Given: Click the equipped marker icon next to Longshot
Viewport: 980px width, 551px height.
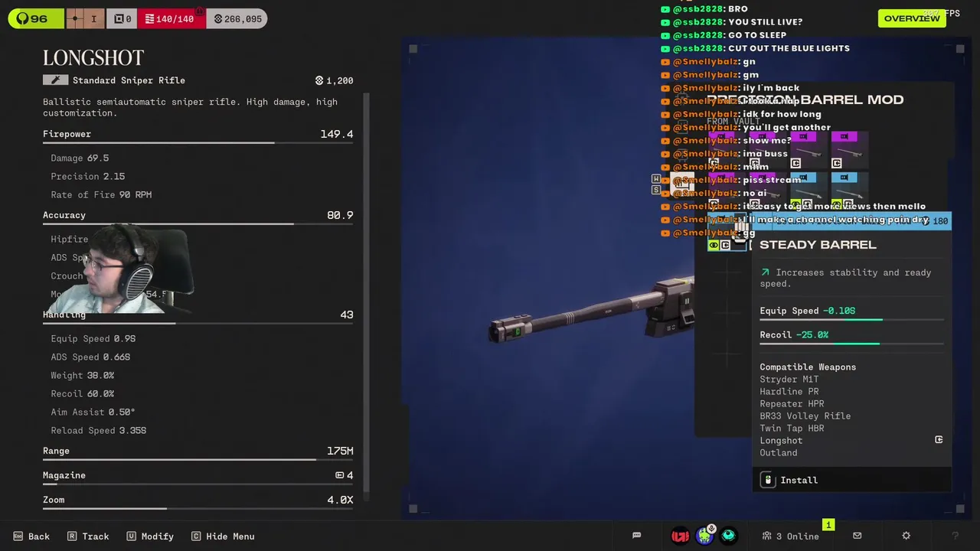Looking at the screenshot, I should coord(939,440).
